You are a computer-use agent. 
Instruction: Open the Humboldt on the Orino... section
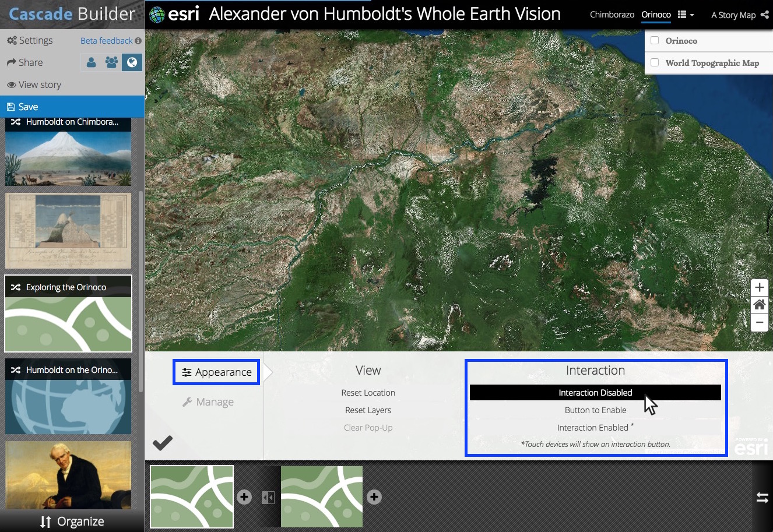coord(68,397)
